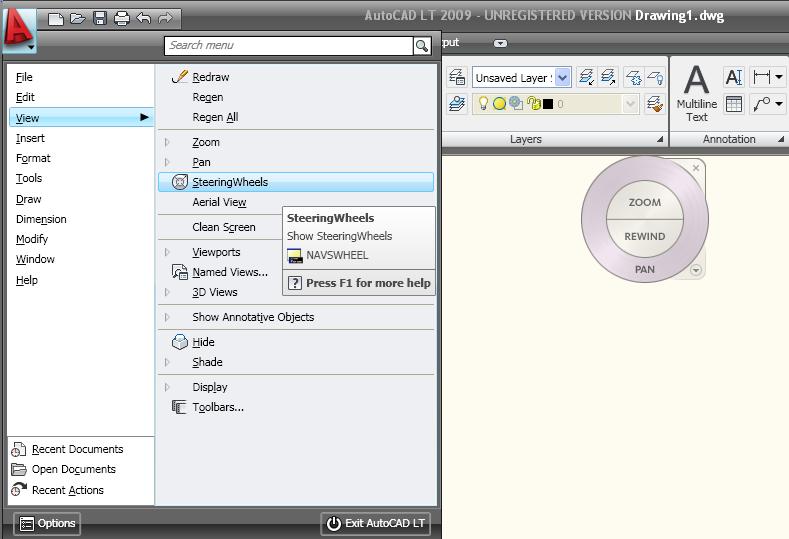Image resolution: width=789 pixels, height=539 pixels.
Task: Click the Named Views icon
Action: click(x=180, y=272)
